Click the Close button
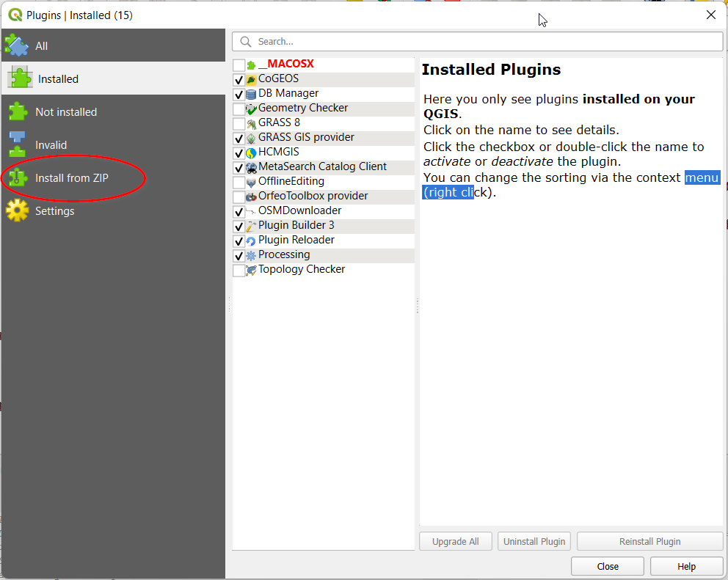The height and width of the screenshot is (580, 728). coord(608,567)
